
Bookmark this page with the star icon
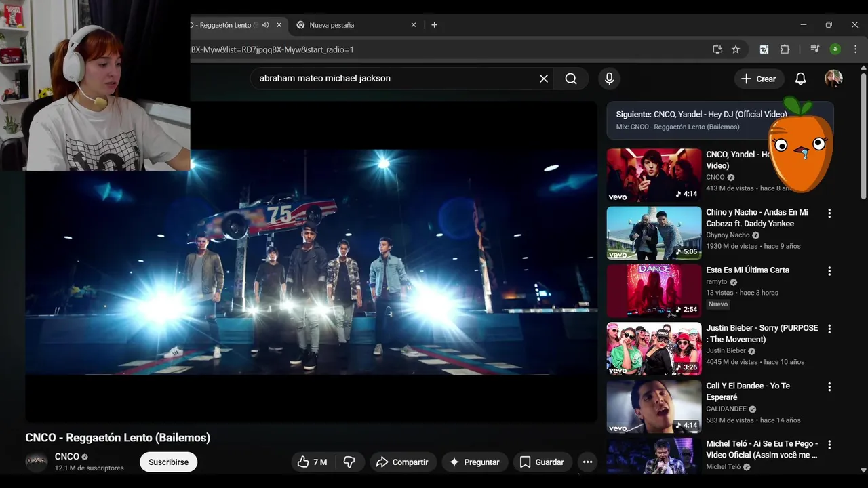click(x=736, y=49)
